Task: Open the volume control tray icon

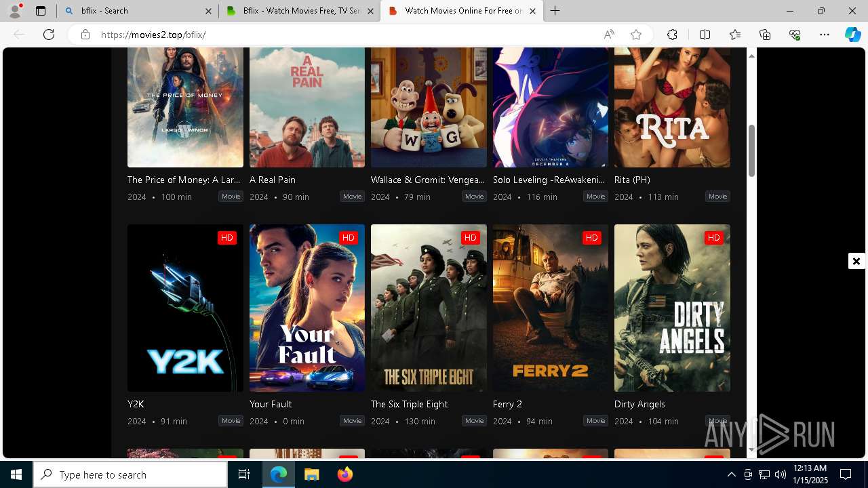Action: coord(780,474)
